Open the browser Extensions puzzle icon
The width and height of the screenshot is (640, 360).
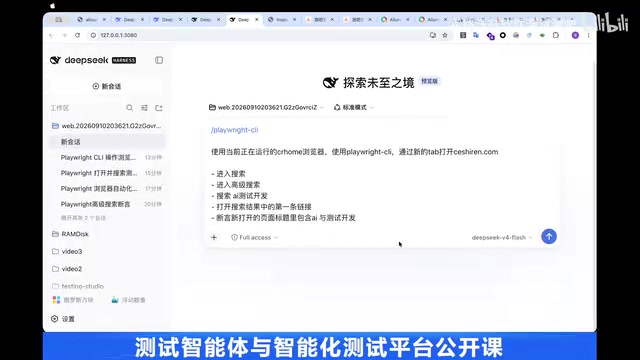[556, 36]
